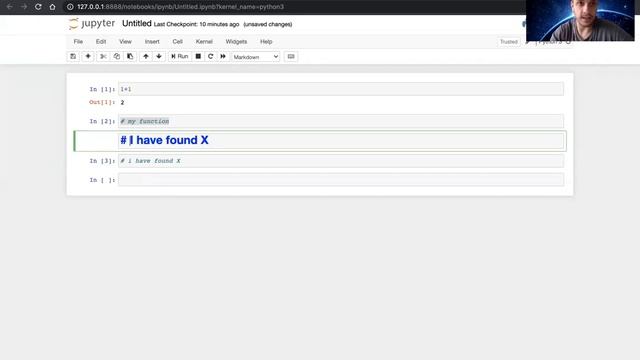Cut selected cells with the scissors icon
640x360 pixels.
click(103, 56)
